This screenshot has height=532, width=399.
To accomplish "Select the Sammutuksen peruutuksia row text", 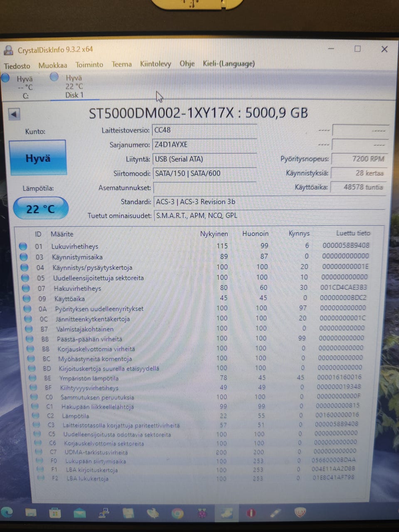I will (x=98, y=397).
